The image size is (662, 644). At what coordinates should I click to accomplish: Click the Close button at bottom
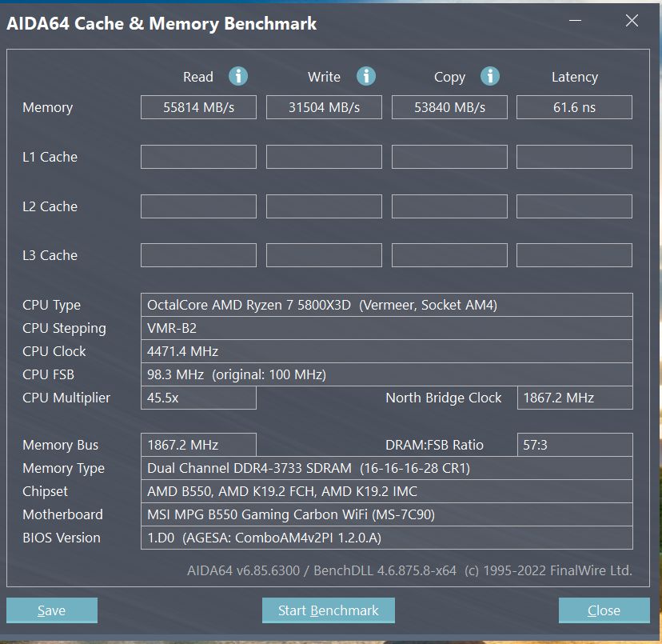point(604,610)
